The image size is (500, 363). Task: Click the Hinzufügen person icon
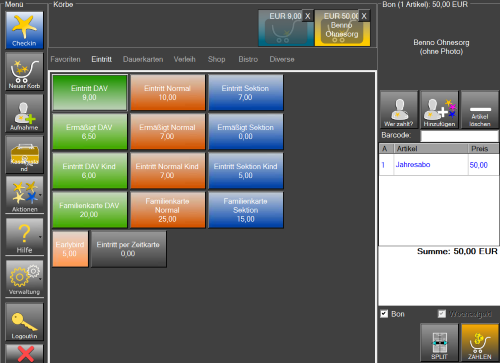(x=439, y=110)
